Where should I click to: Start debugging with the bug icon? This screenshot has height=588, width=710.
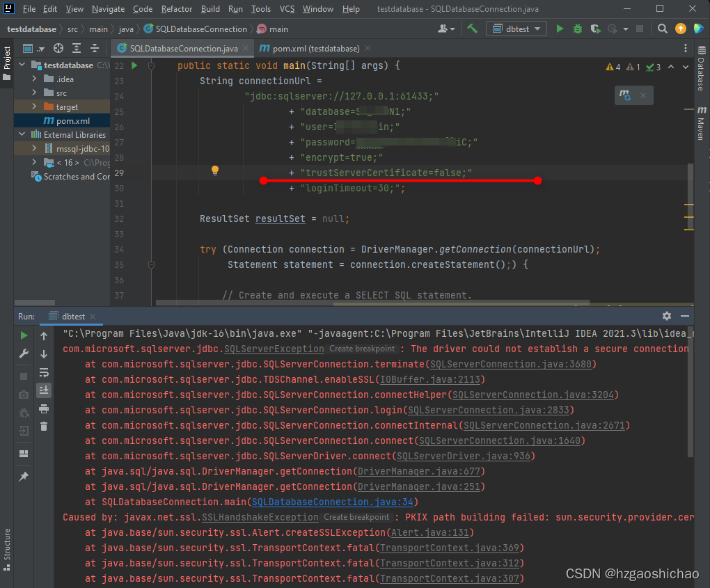point(577,29)
